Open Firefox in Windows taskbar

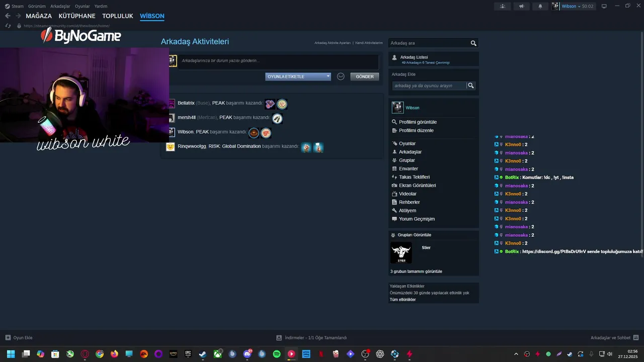(114, 354)
